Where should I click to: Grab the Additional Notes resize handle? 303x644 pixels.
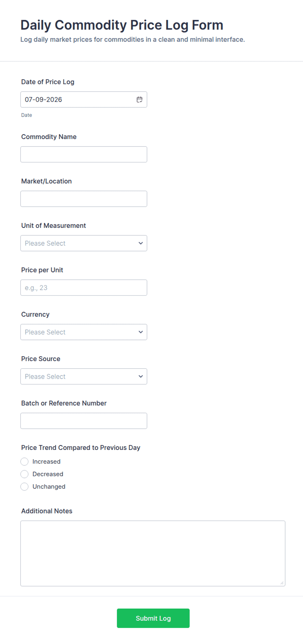coord(282,583)
